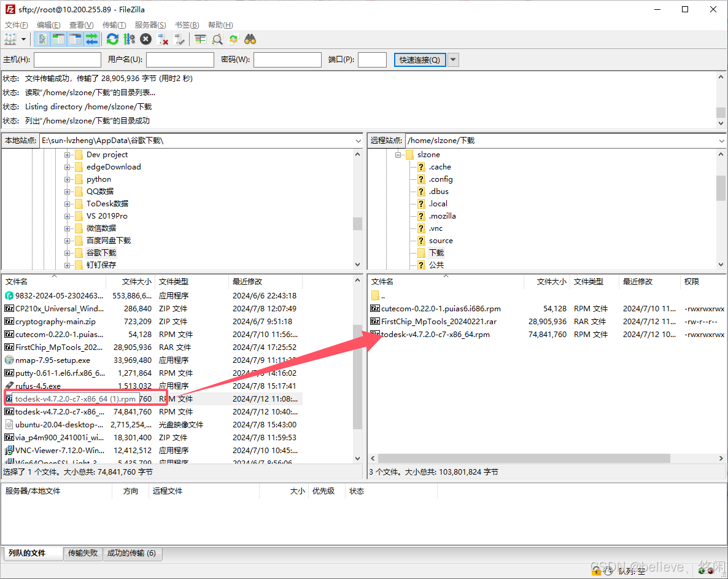Select remote cutecom-0.22.0-1.puias6.i686.rpm icon
This screenshot has width=728, height=579.
[x=374, y=309]
